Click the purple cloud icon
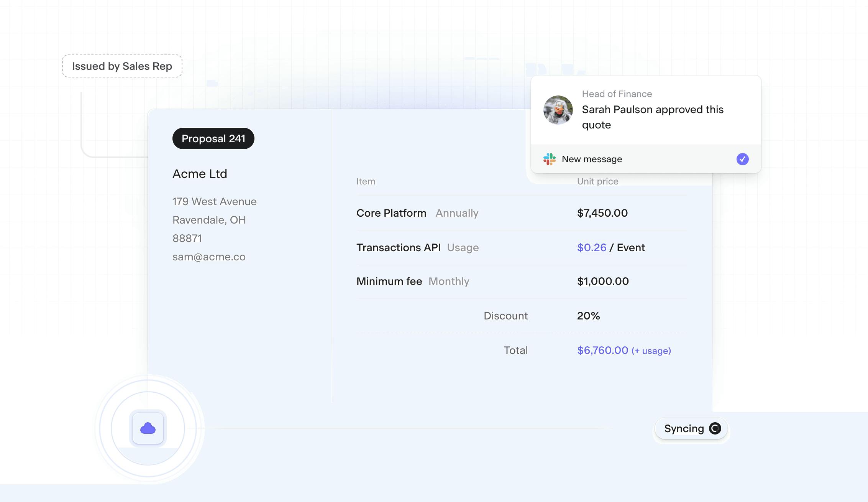The width and height of the screenshot is (868, 502). [x=148, y=428]
